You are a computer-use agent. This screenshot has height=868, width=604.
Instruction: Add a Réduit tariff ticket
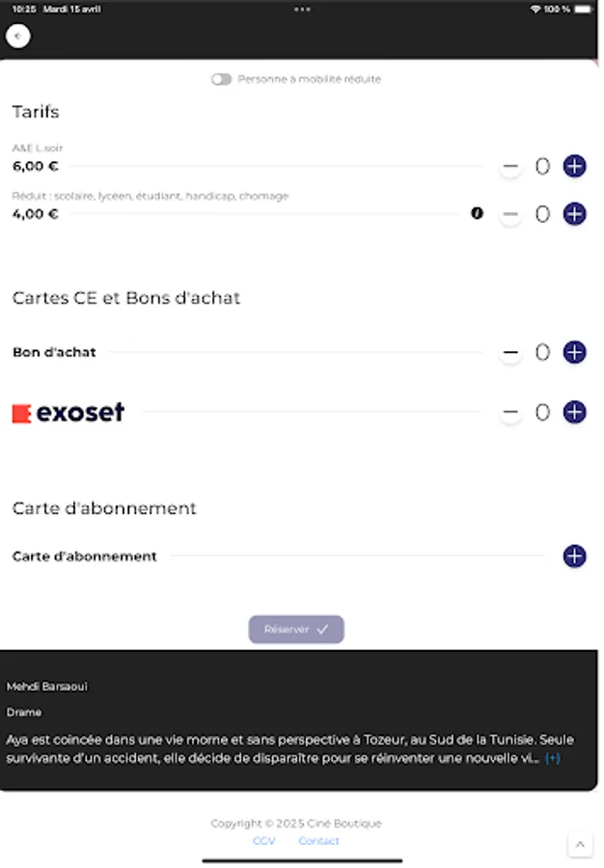(574, 214)
